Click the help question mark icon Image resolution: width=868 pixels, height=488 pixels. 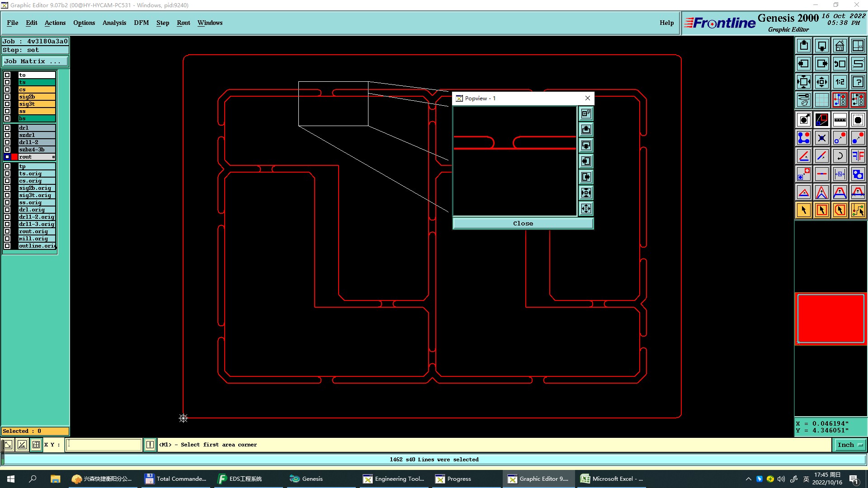click(x=858, y=82)
